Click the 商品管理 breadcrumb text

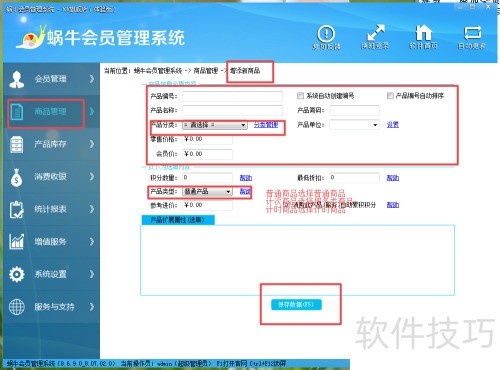tap(206, 71)
